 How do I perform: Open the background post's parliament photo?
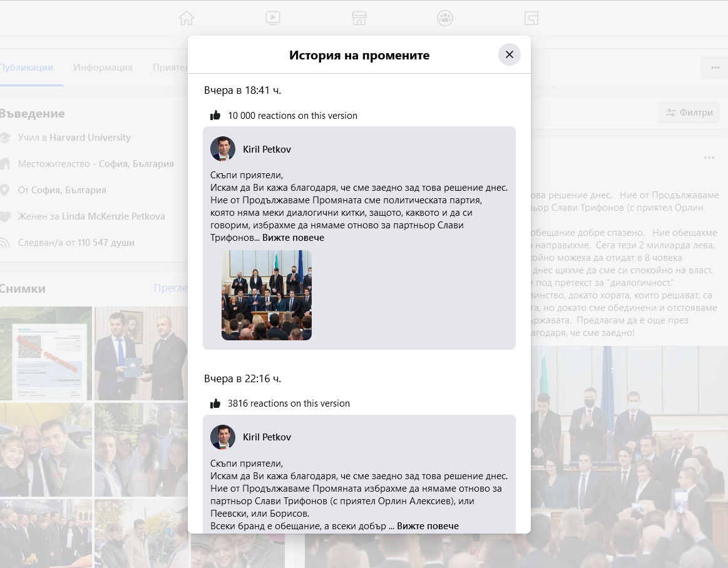[629, 457]
